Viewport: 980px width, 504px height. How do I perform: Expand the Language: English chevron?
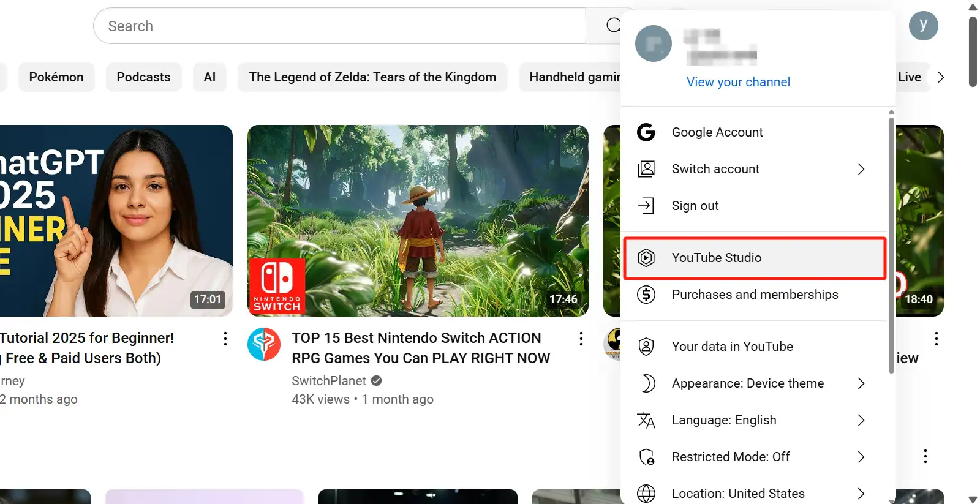[861, 420]
